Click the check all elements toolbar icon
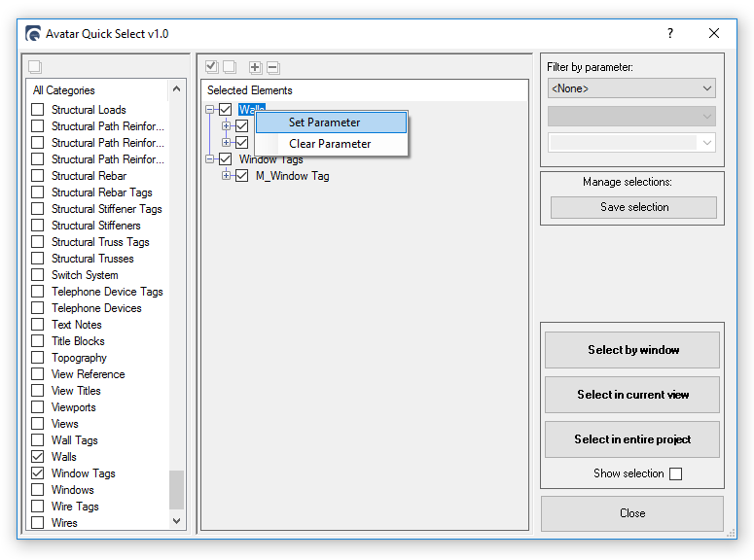 [x=211, y=67]
